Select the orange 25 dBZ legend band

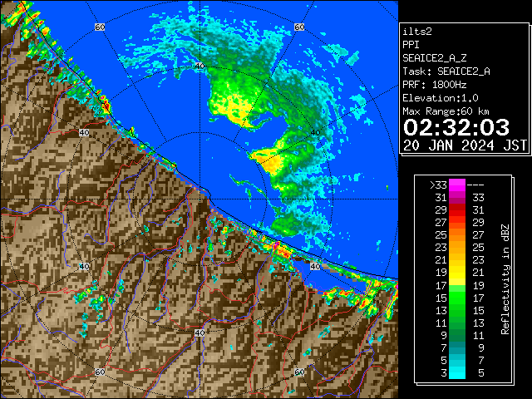457,234
